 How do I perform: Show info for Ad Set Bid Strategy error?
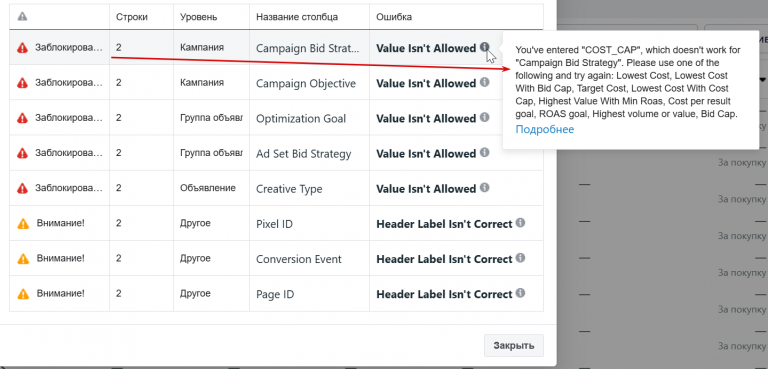click(x=484, y=153)
